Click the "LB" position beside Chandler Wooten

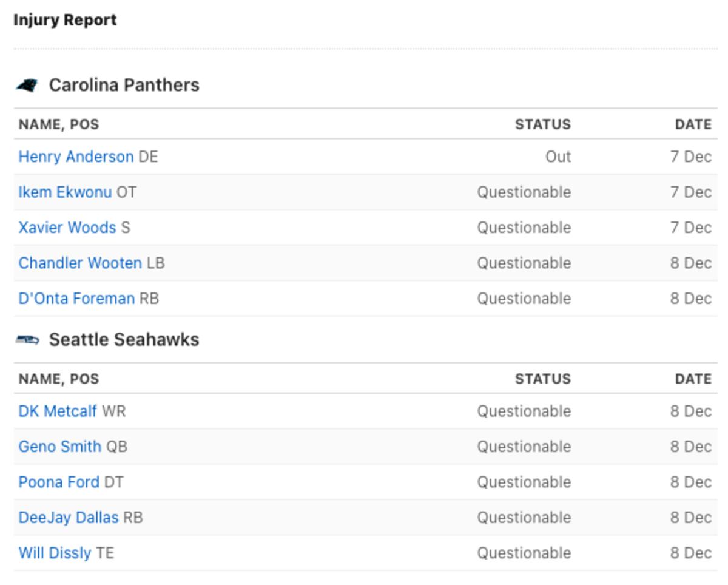point(155,263)
